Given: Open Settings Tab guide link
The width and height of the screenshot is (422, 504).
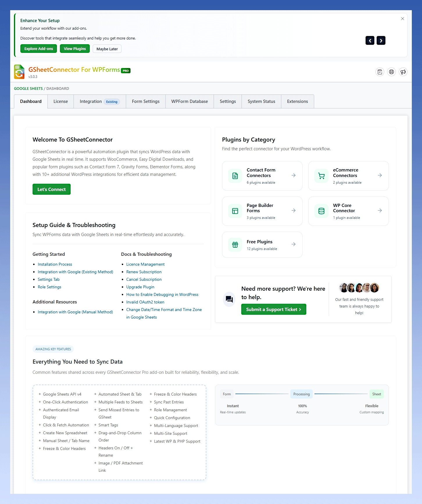Looking at the screenshot, I should click(49, 279).
